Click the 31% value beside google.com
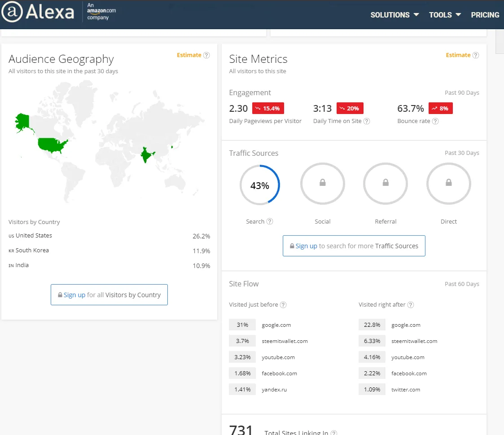This screenshot has height=435, width=504. click(242, 325)
